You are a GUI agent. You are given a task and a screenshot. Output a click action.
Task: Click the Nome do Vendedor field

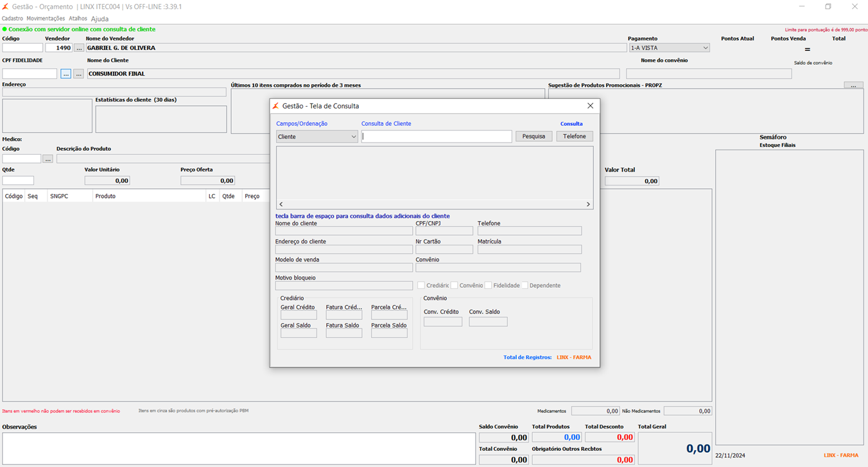click(x=356, y=48)
